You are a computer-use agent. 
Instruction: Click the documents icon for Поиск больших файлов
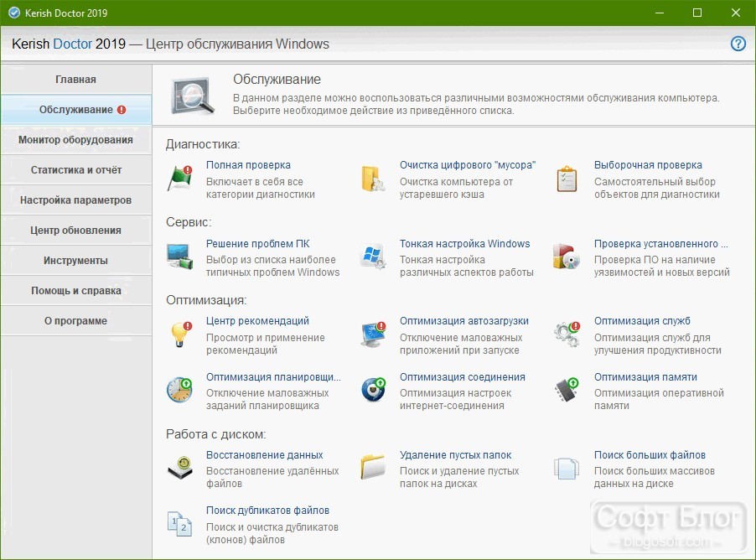(x=567, y=469)
